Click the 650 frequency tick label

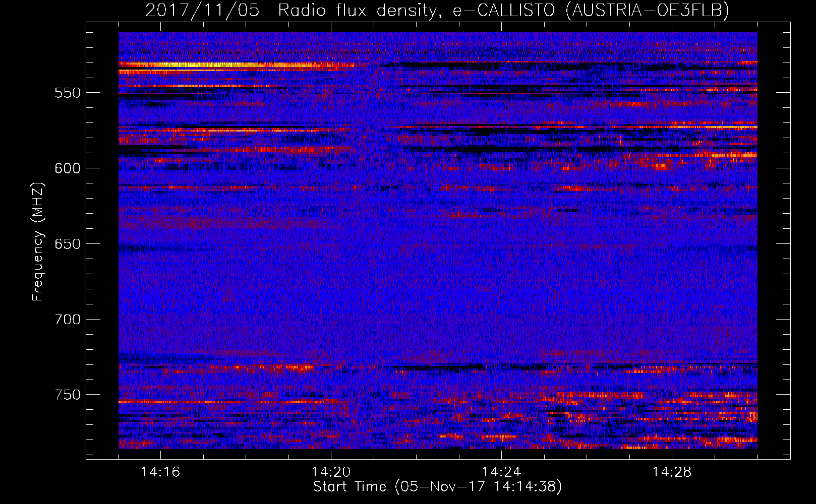coord(67,244)
